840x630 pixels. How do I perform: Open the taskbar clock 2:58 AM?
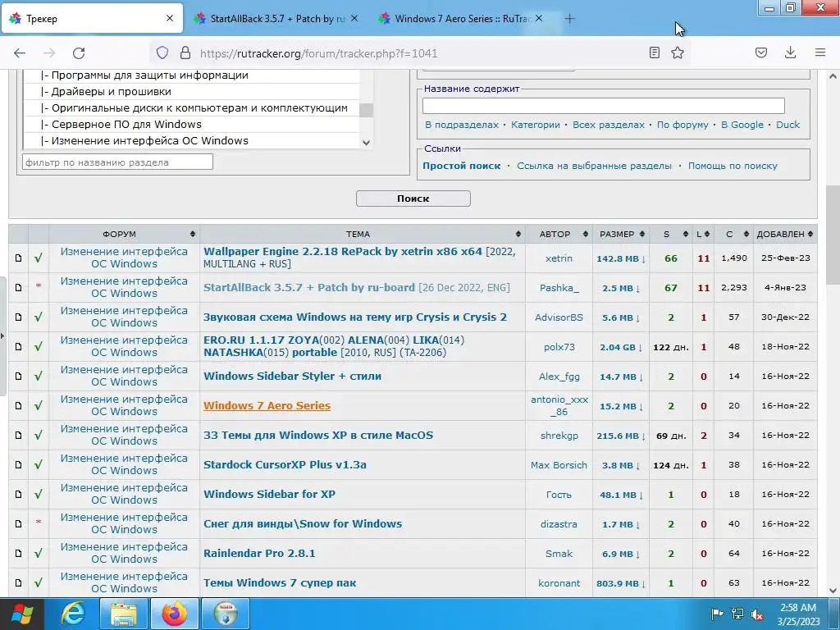point(797,614)
